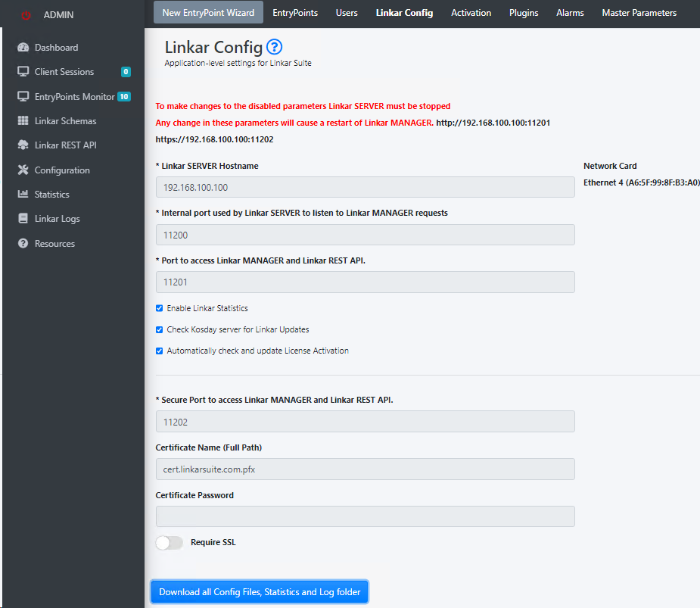Click the Configuration tools icon
700x608 pixels.
[23, 170]
